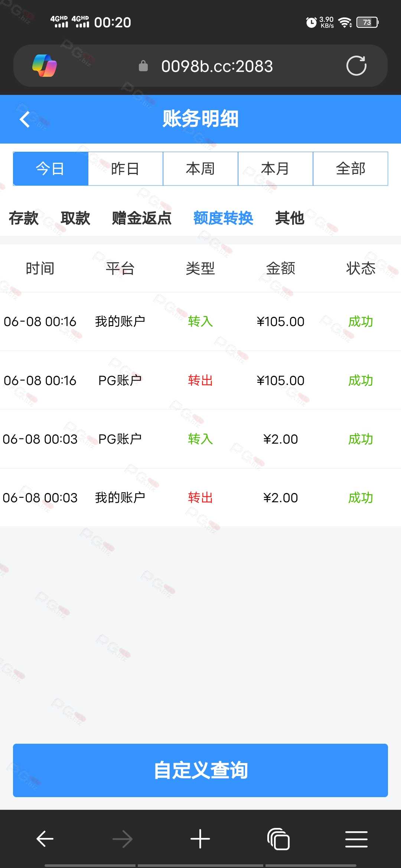This screenshot has width=401, height=868.
Task: Tap the site lock icon
Action: click(143, 66)
